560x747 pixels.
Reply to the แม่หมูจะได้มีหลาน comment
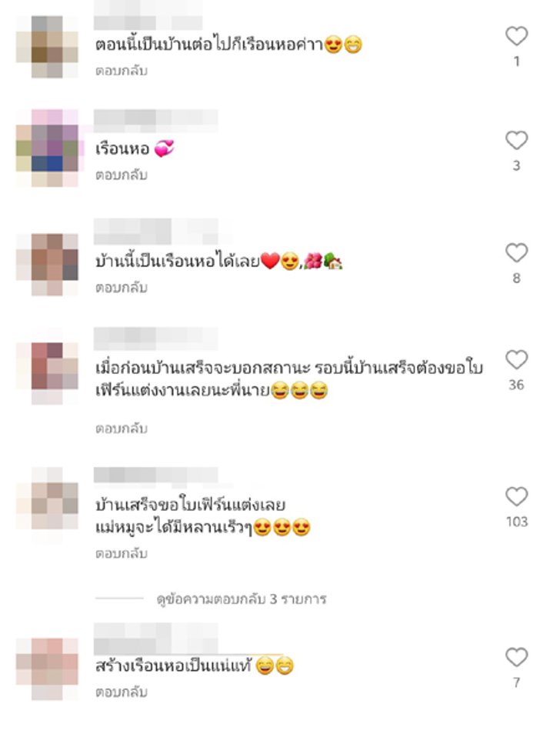pos(122,554)
